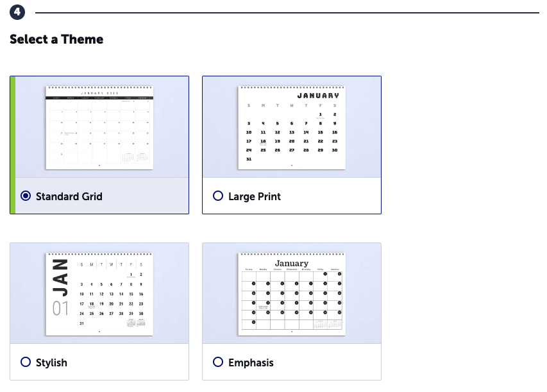
Task: Click the green selection bar beside Standard Grid
Action: (12, 144)
